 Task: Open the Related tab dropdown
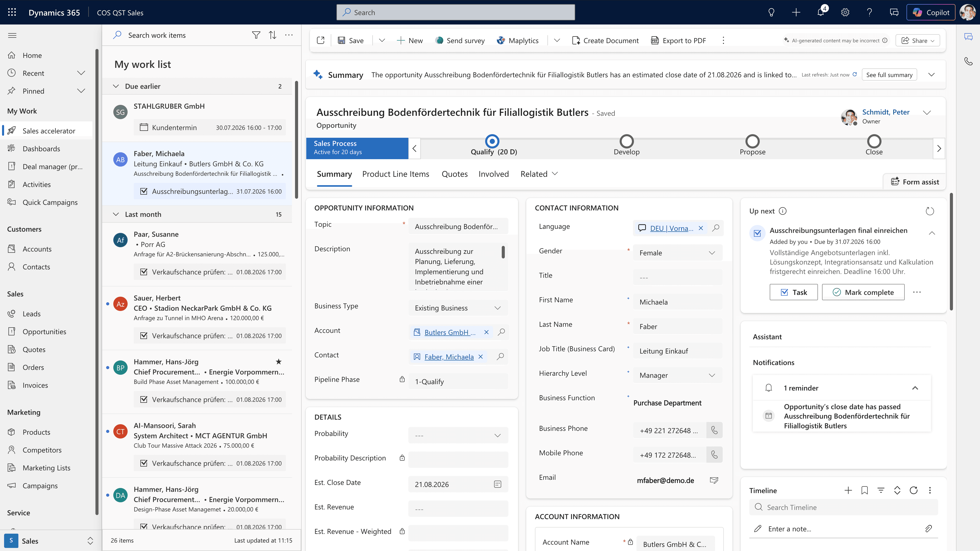click(x=539, y=174)
